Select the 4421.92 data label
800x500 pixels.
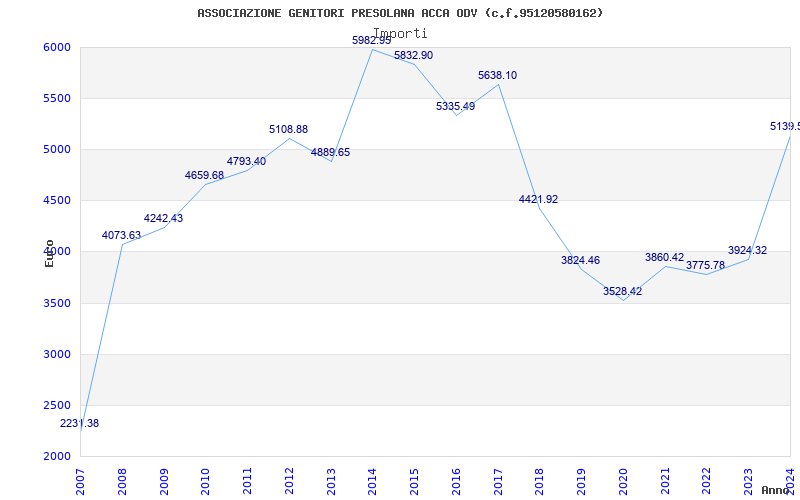[x=538, y=199]
